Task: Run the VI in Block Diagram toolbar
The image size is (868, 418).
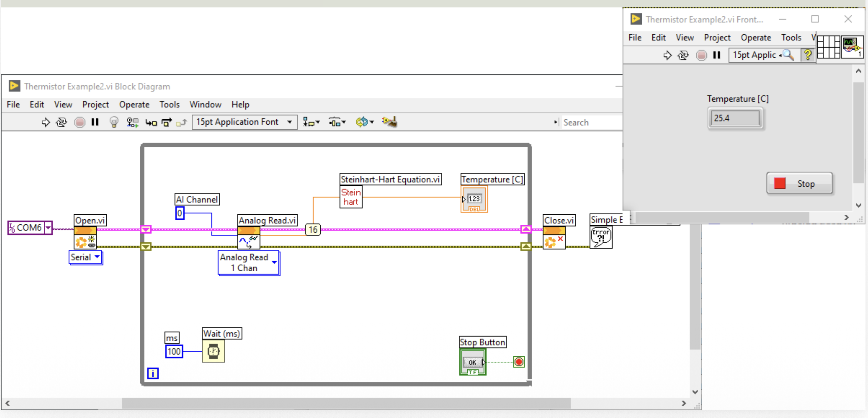Action: [x=46, y=122]
